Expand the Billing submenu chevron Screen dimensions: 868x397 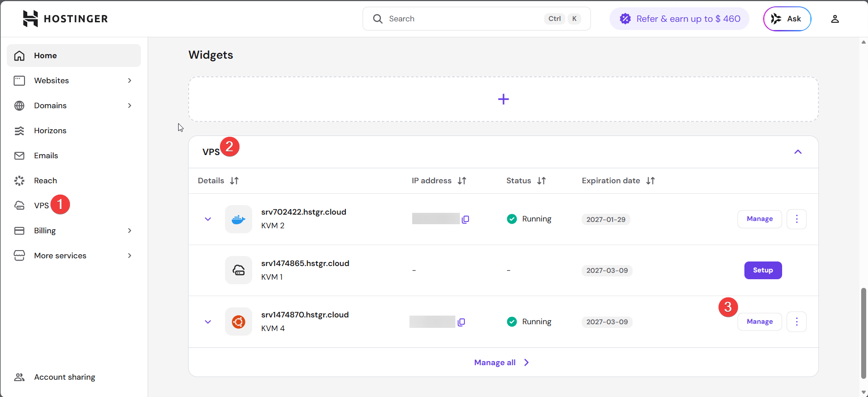130,231
